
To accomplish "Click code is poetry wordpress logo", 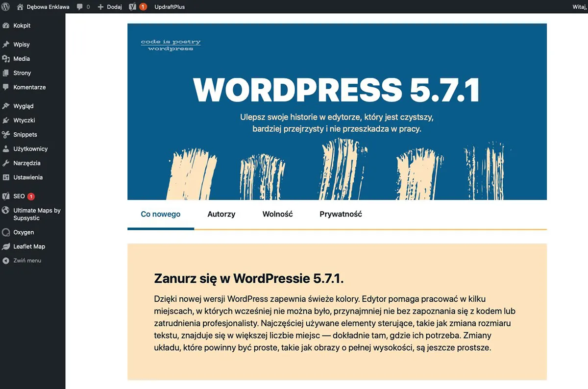I will pyautogui.click(x=171, y=45).
